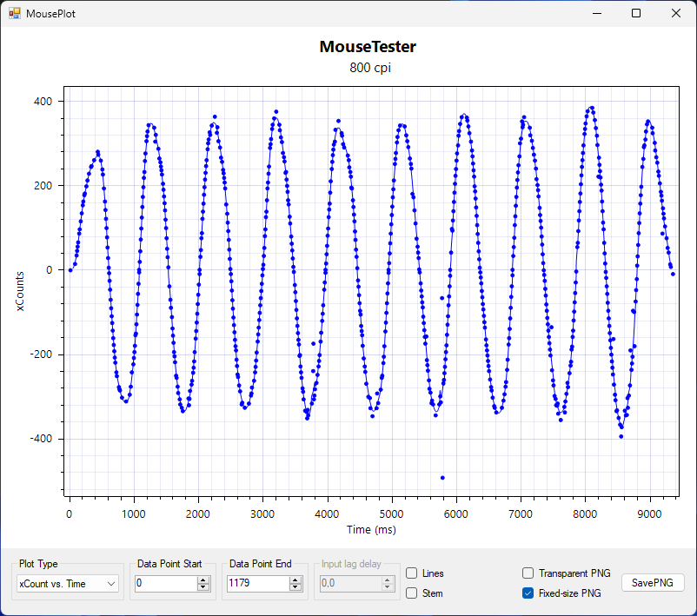This screenshot has width=697, height=616.
Task: Click the 400 tick label on y axis
Action: (43, 102)
